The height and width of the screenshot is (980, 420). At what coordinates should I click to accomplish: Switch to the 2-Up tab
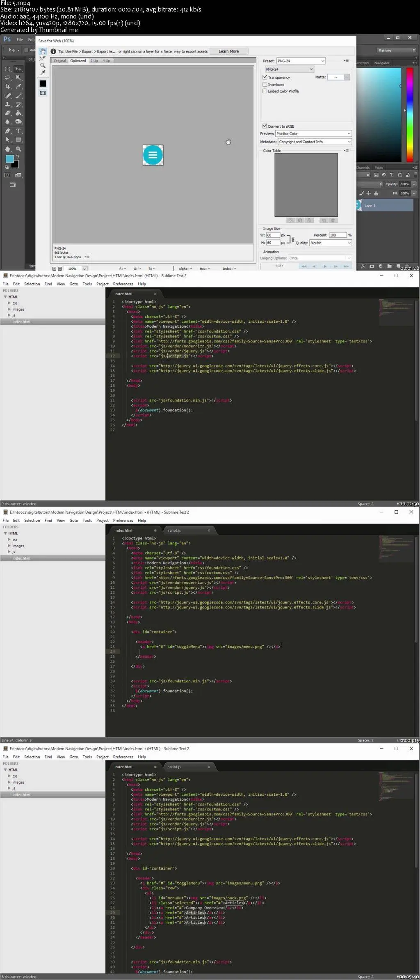click(94, 61)
